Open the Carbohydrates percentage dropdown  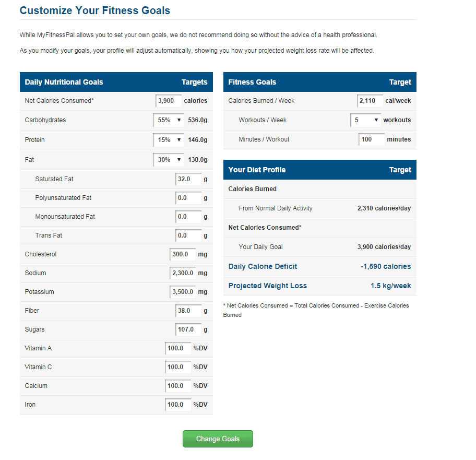[169, 120]
